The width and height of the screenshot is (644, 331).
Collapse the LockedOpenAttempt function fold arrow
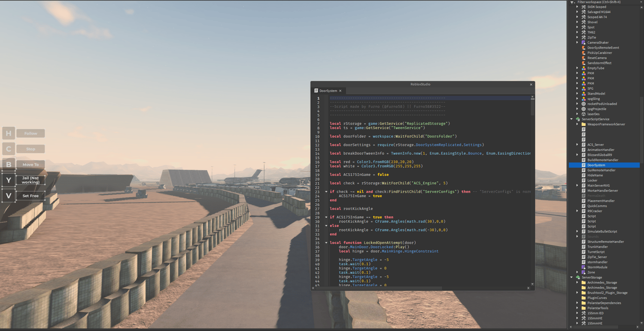[326, 243]
